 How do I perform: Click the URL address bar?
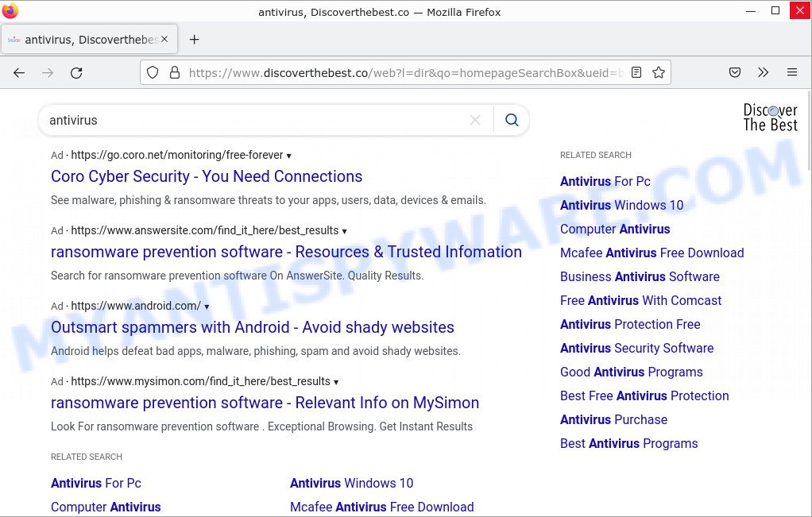pyautogui.click(x=405, y=72)
